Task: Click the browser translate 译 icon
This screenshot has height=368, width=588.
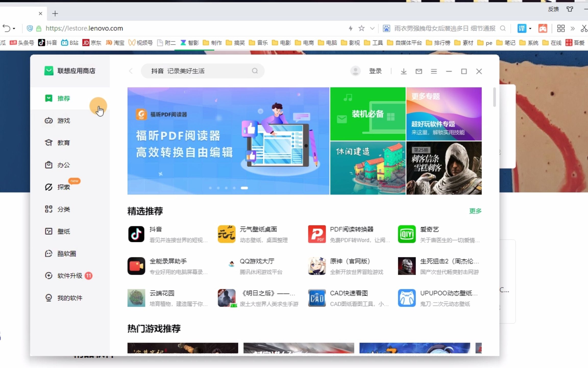Action: point(522,28)
